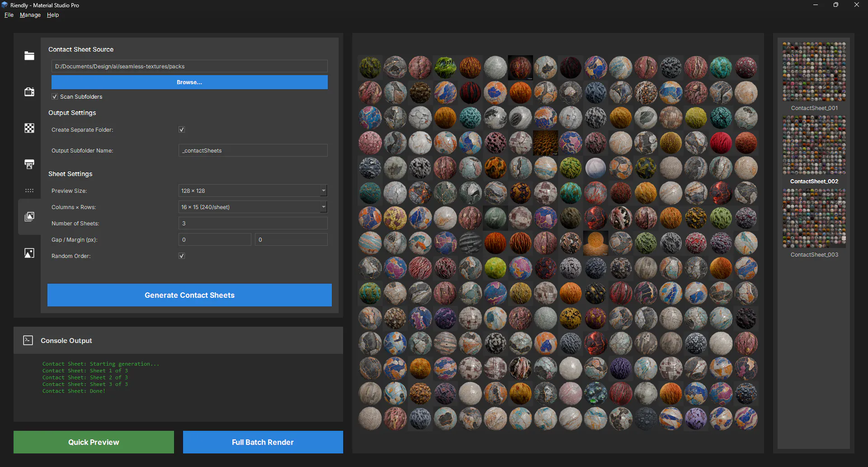Click the Contact Sheet Source heading

click(x=81, y=49)
